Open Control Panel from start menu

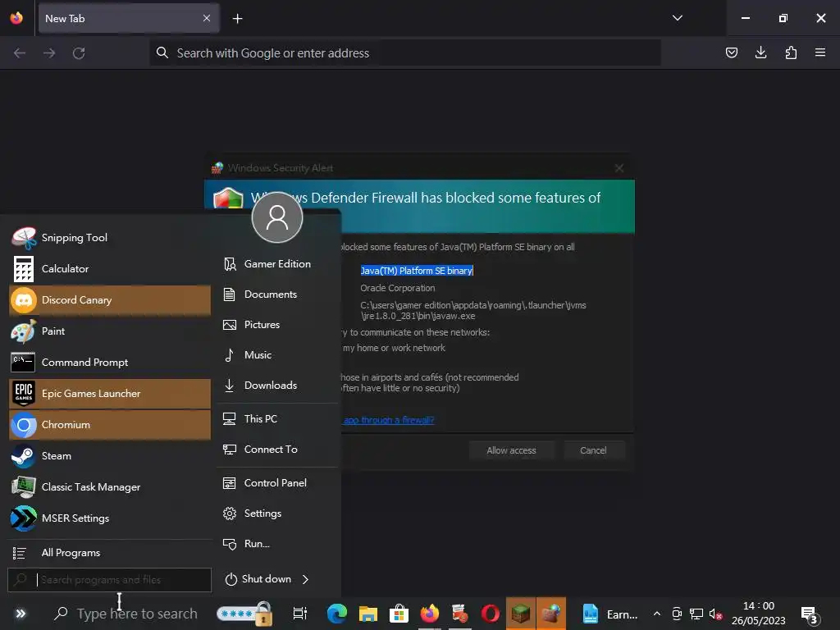[x=277, y=483]
